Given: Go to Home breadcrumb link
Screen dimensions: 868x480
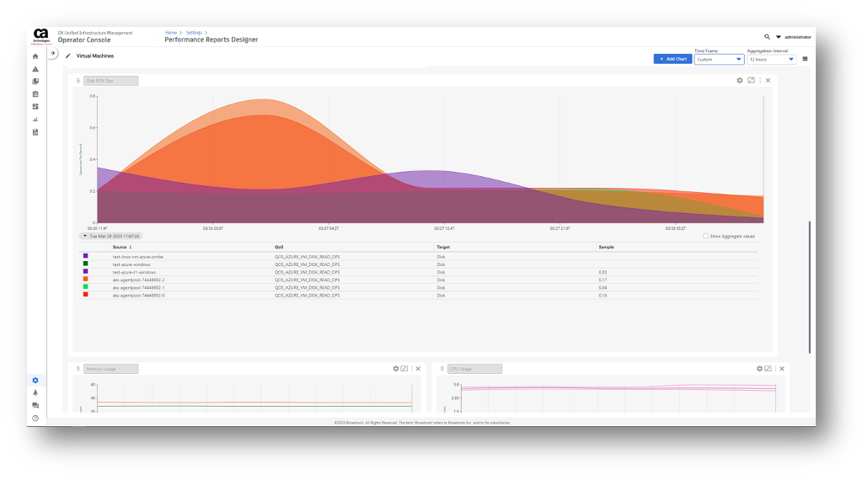Looking at the screenshot, I should point(170,32).
